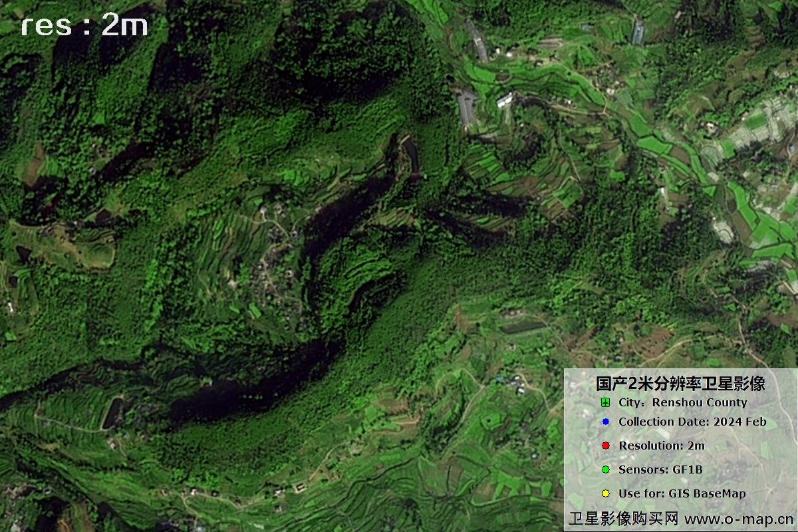Click the yellow dot beside Use for
Image resolution: width=798 pixels, height=532 pixels.
click(x=605, y=493)
